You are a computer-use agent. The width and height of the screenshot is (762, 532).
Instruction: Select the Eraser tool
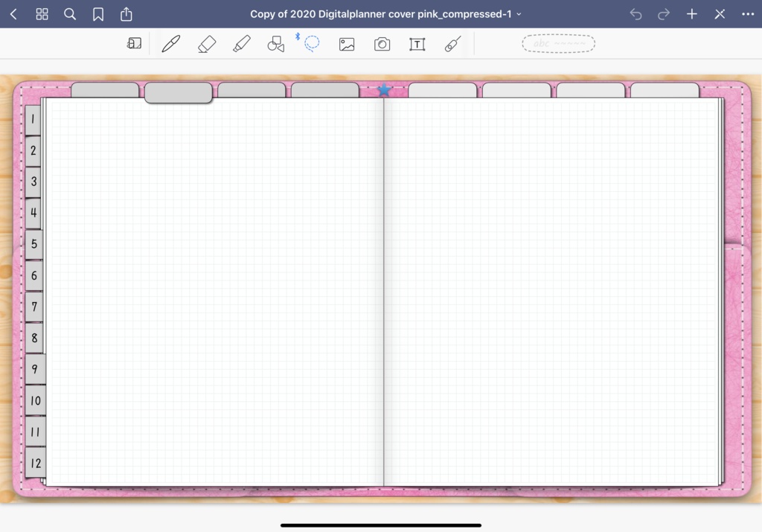207,44
